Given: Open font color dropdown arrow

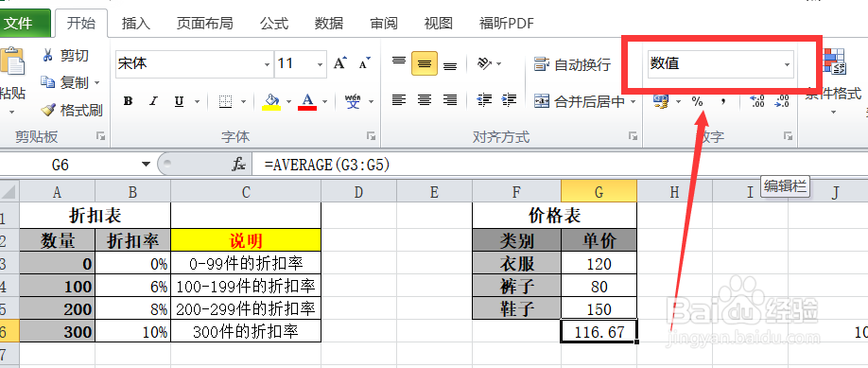Looking at the screenshot, I should [324, 101].
